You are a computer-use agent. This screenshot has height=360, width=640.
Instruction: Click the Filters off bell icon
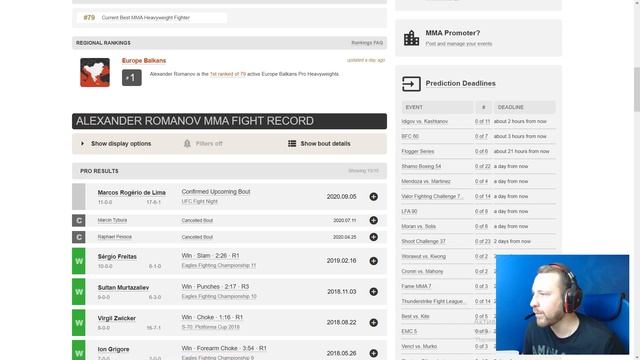pos(187,144)
